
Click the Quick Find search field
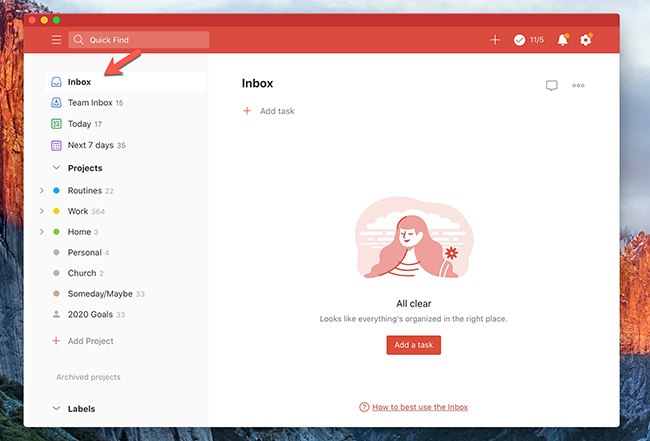[x=138, y=40]
